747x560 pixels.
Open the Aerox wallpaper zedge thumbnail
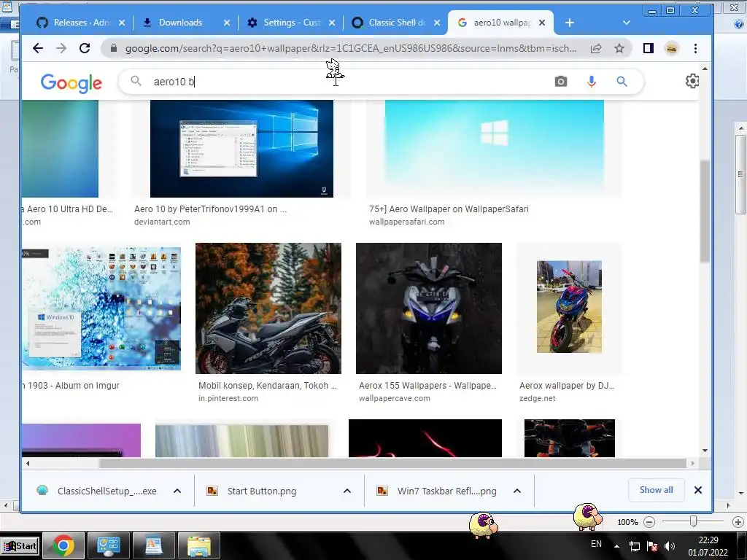pos(569,307)
